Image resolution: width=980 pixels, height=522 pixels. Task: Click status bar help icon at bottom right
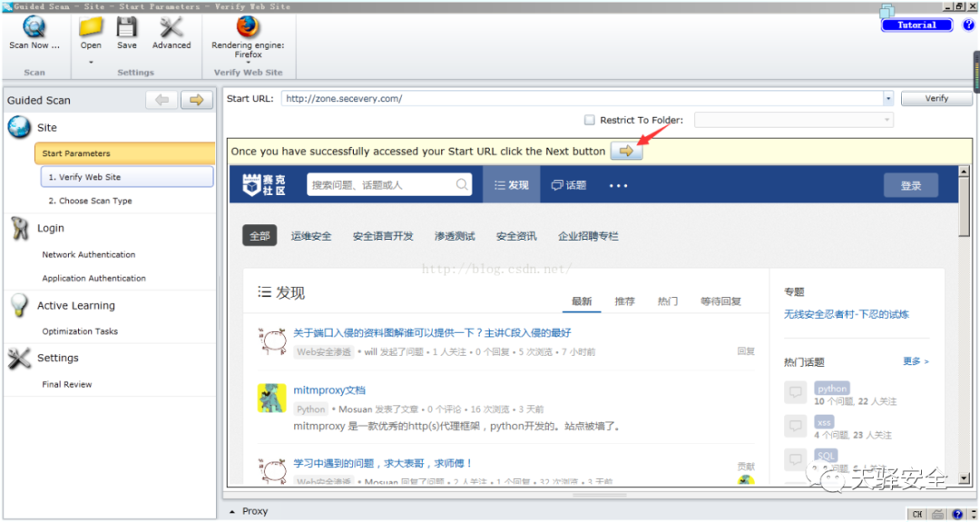click(957, 514)
